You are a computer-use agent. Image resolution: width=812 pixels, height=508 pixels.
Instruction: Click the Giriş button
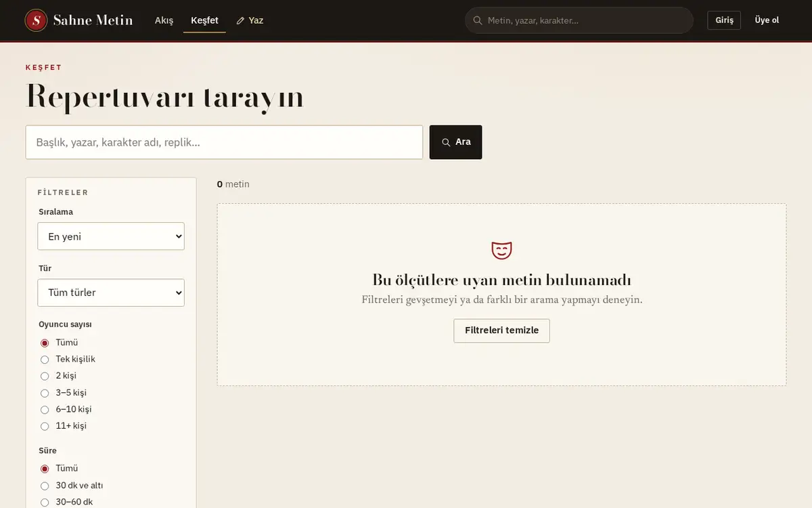click(724, 20)
